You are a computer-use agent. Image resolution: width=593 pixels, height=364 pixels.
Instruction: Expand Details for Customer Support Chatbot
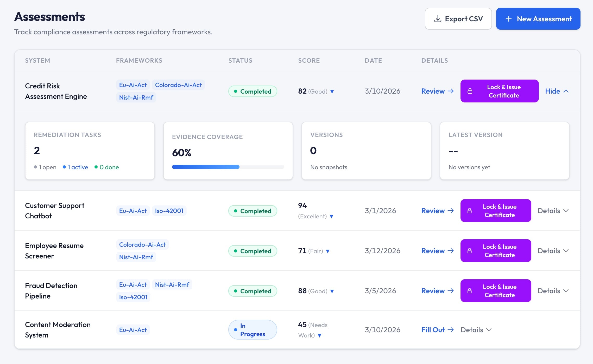point(553,211)
